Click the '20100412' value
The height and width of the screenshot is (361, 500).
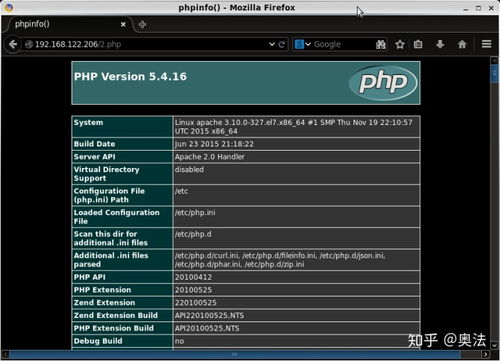(193, 277)
